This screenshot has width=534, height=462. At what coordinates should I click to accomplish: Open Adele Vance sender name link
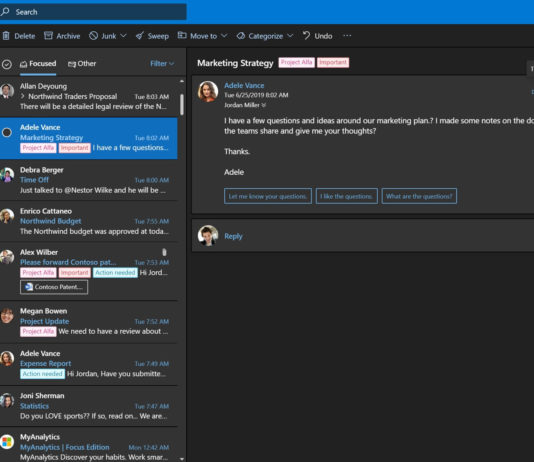pos(244,85)
